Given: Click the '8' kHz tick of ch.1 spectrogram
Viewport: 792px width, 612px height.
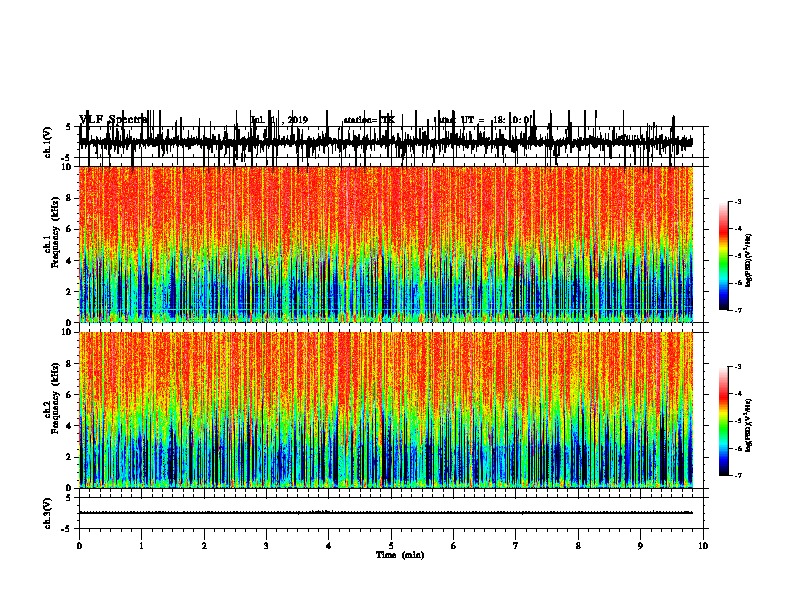Looking at the screenshot, I should (x=69, y=198).
